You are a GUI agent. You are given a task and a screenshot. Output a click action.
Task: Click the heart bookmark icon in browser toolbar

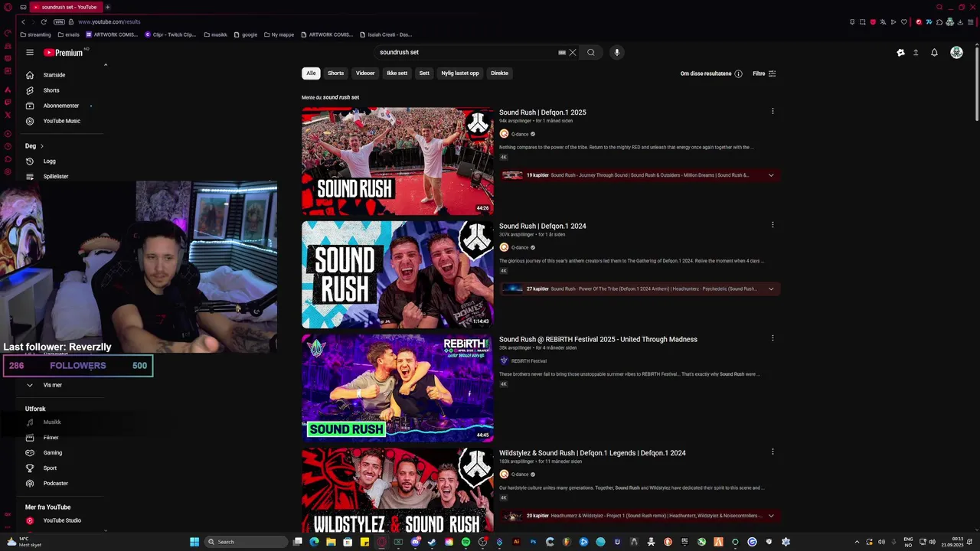(904, 21)
